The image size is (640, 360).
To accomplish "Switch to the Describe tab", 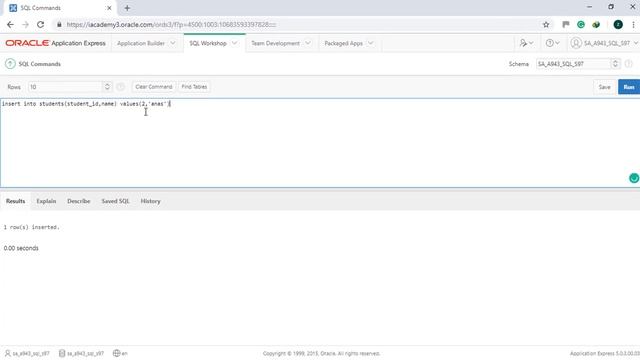I will pyautogui.click(x=79, y=201).
